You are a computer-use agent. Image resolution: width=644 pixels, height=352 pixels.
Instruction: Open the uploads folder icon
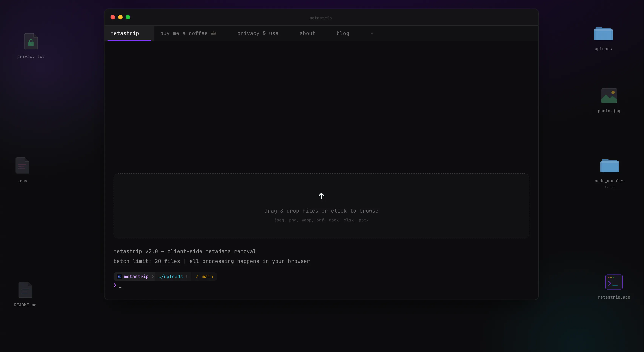[x=603, y=34]
